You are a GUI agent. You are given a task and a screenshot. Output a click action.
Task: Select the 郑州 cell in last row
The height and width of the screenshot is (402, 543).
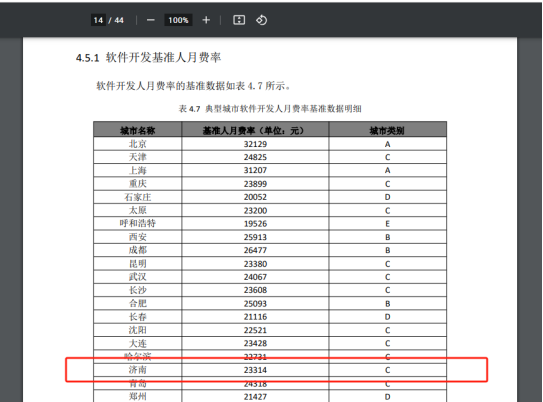tap(137, 396)
